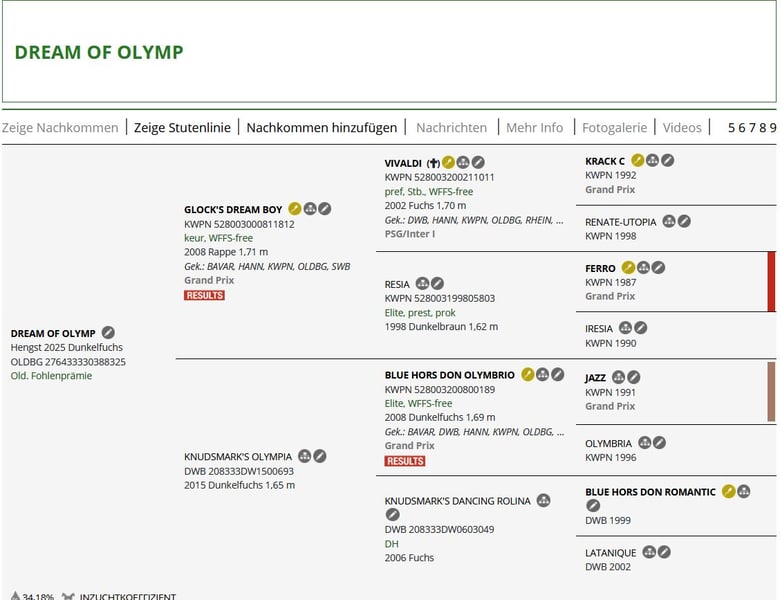The height and width of the screenshot is (600, 780).
Task: Open hierarchy icon next to OLYMBRIA
Action: point(645,442)
